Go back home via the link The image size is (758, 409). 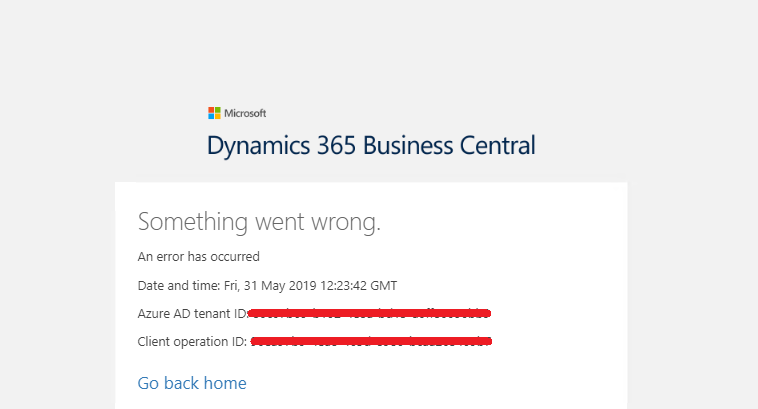(x=192, y=383)
